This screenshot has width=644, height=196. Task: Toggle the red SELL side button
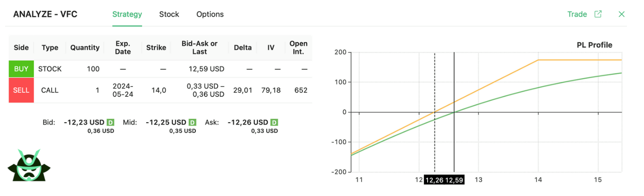pos(21,90)
